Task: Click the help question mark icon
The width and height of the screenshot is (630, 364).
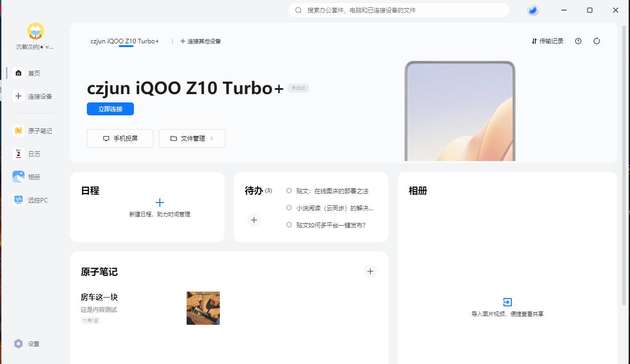Action: pyautogui.click(x=578, y=41)
